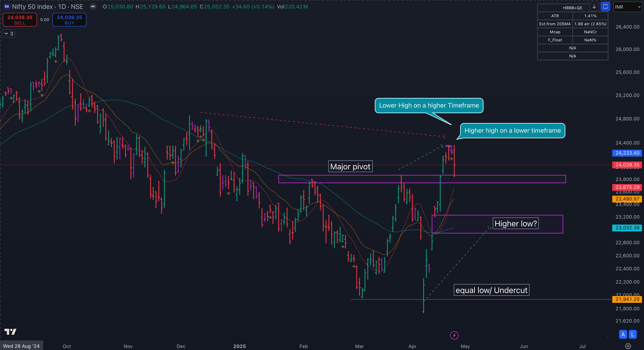Click the blue BUY 24,039.35 button
This screenshot has height=350, width=644.
pyautogui.click(x=69, y=20)
